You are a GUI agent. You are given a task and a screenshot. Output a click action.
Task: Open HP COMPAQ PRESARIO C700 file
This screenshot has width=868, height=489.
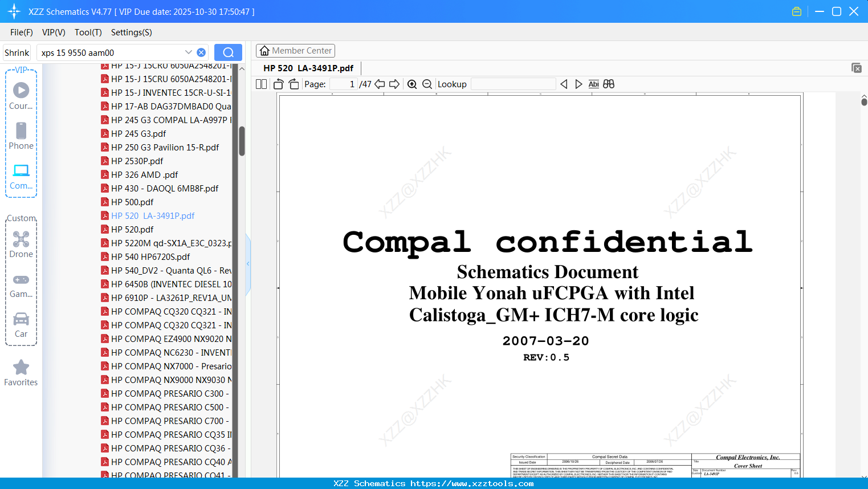(x=166, y=421)
